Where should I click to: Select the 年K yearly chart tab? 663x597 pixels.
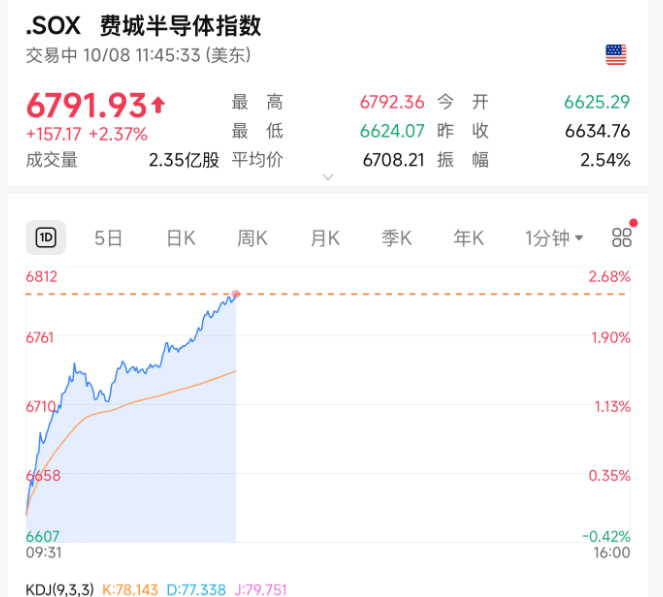click(468, 238)
